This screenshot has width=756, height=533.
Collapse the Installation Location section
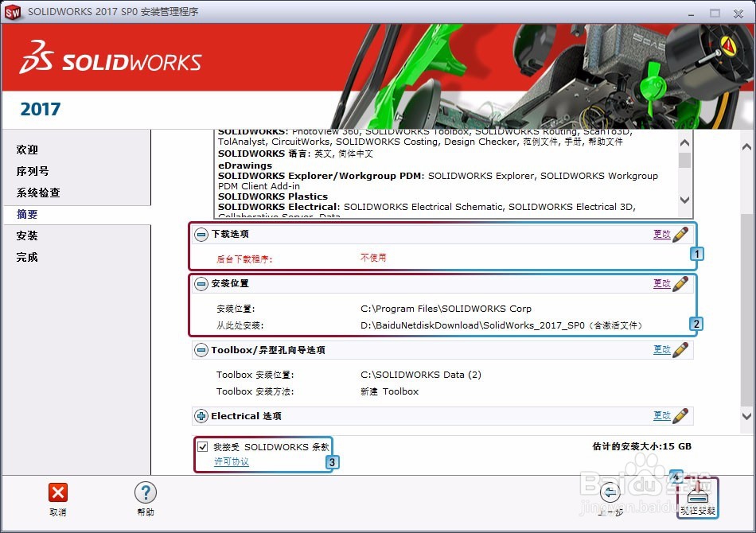tap(201, 284)
